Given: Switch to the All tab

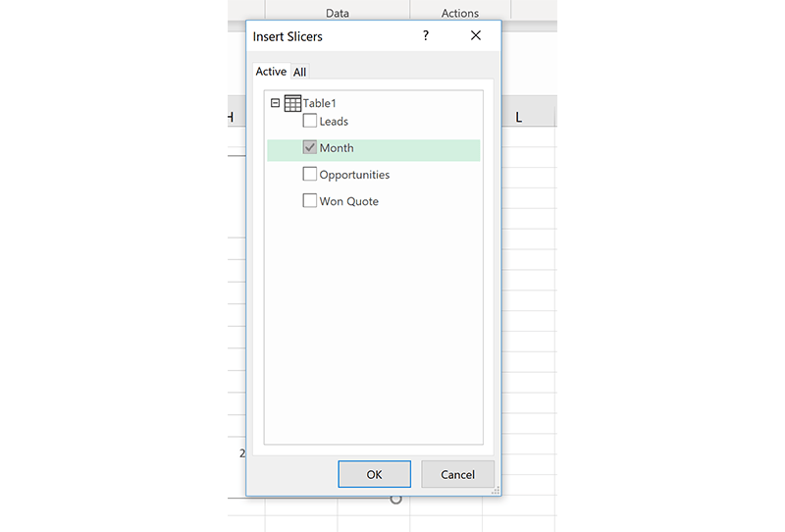Looking at the screenshot, I should coord(299,72).
